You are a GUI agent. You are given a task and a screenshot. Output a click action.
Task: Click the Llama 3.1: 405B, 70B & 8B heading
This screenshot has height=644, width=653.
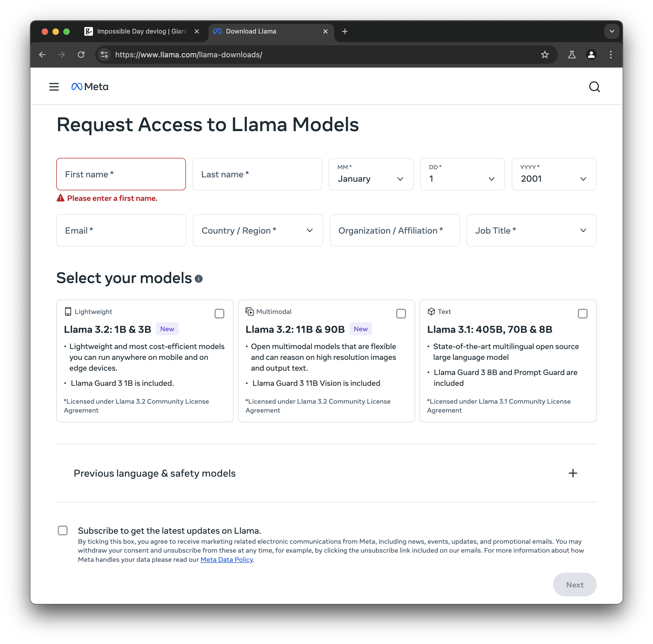click(489, 329)
